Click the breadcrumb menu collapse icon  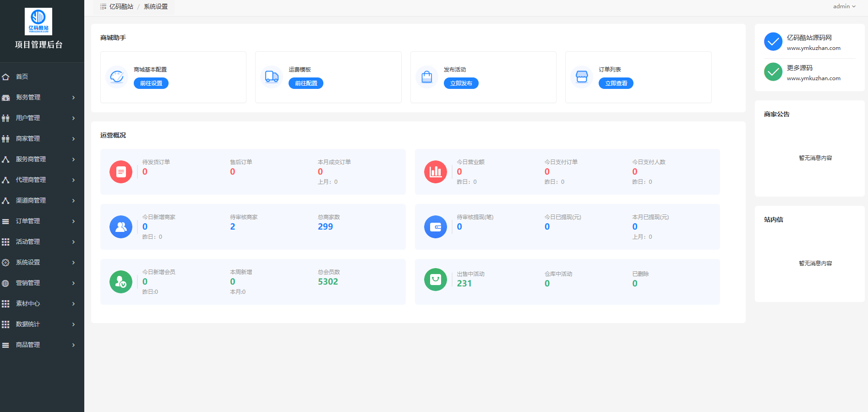click(x=103, y=6)
